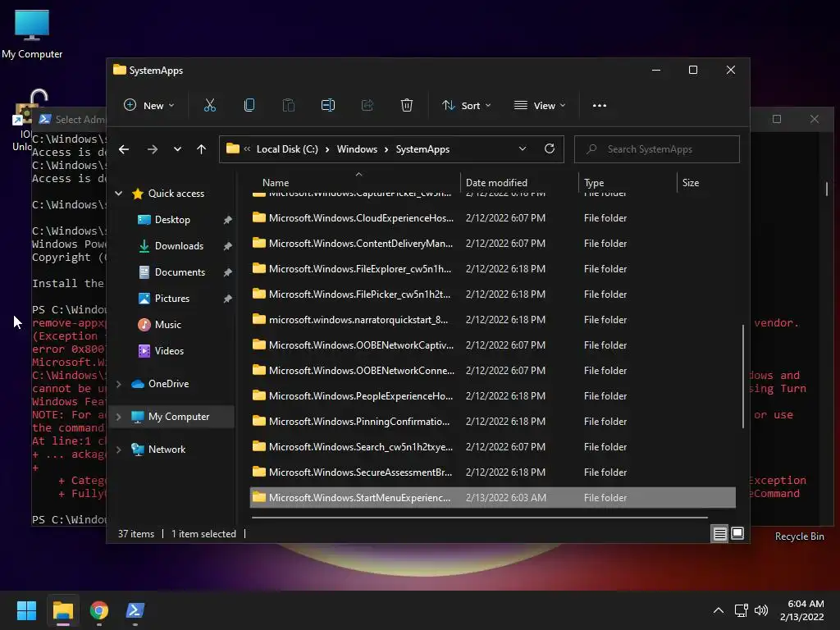
Task: Click the file list horizontal scrollbar
Action: coord(479,518)
